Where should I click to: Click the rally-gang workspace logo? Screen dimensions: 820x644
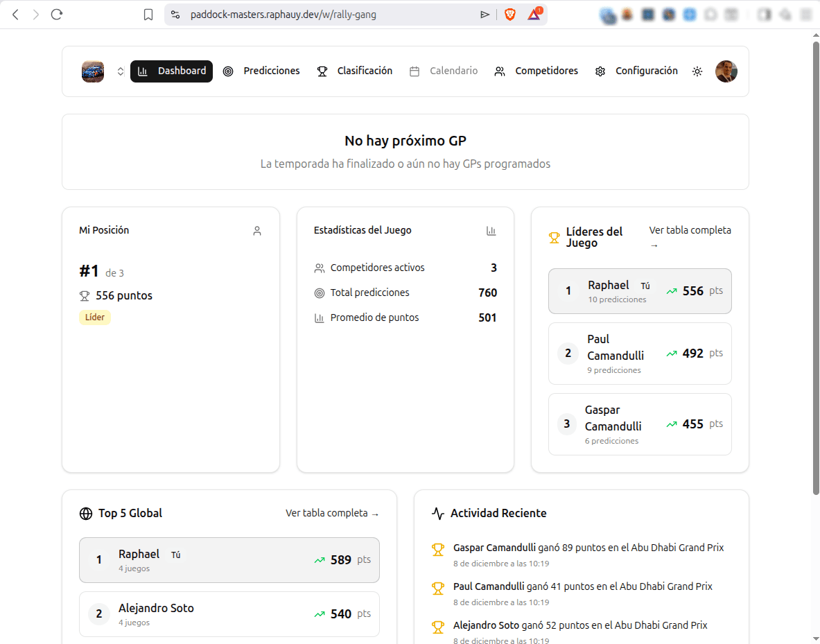[x=93, y=71]
